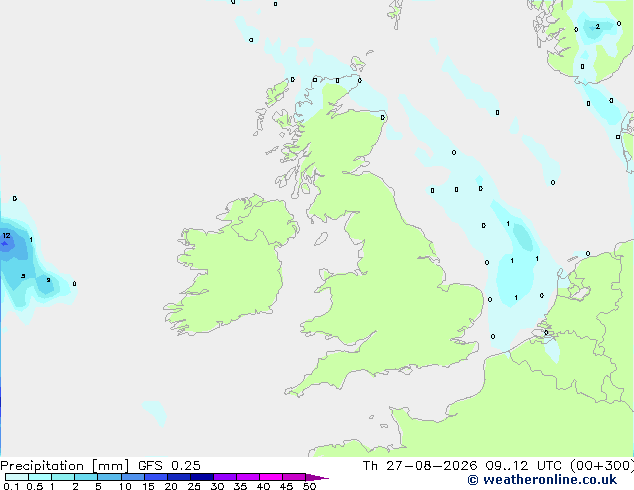
Task: Click the 12 mm precipitation value on map
Action: tap(6, 235)
